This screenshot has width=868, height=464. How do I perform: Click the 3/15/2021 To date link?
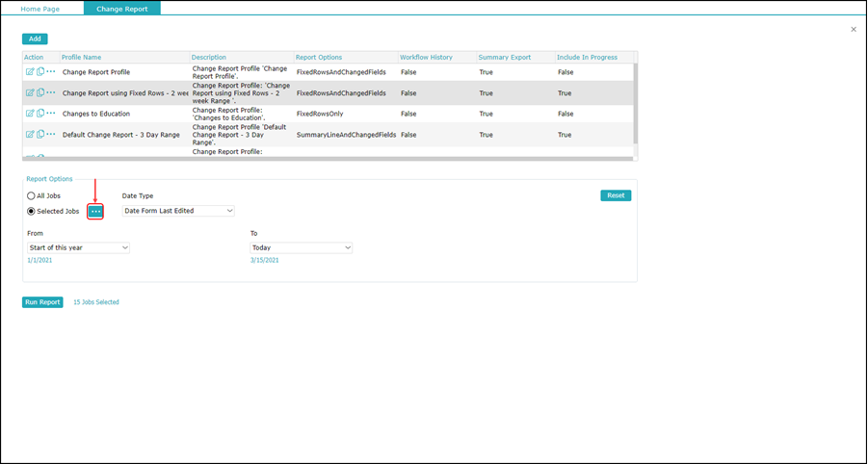coord(265,260)
